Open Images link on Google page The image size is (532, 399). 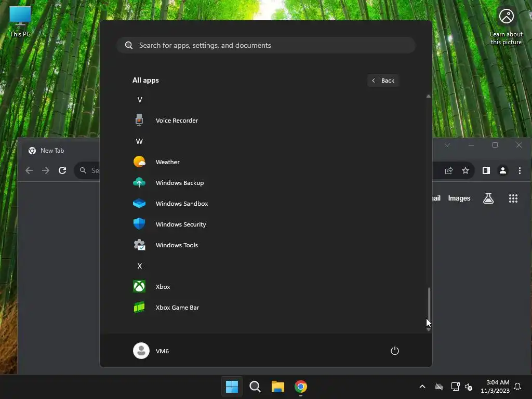click(459, 198)
